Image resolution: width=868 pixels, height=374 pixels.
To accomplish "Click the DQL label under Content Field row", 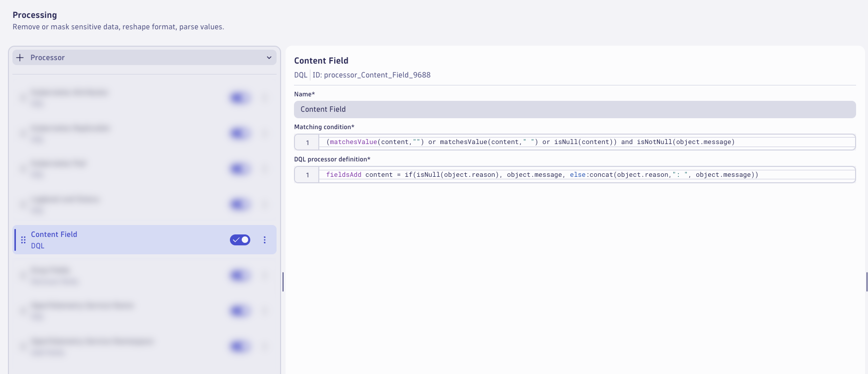I will [38, 246].
